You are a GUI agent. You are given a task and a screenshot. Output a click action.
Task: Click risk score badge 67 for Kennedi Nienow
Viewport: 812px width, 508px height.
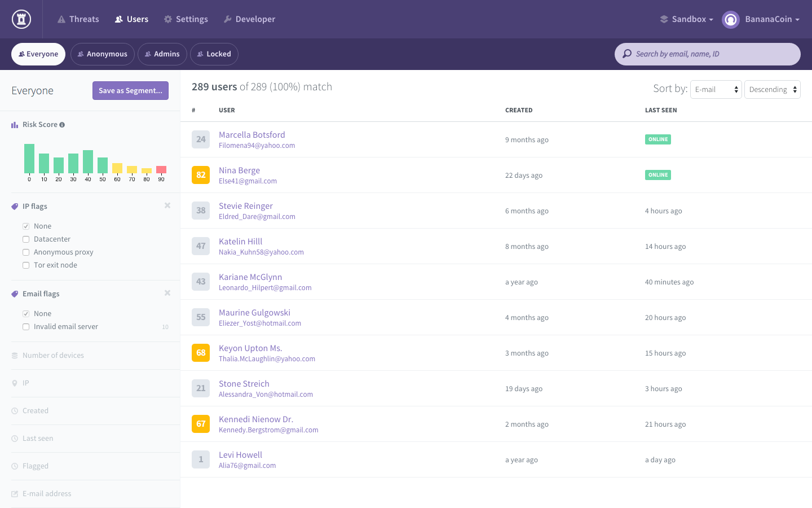(x=201, y=424)
